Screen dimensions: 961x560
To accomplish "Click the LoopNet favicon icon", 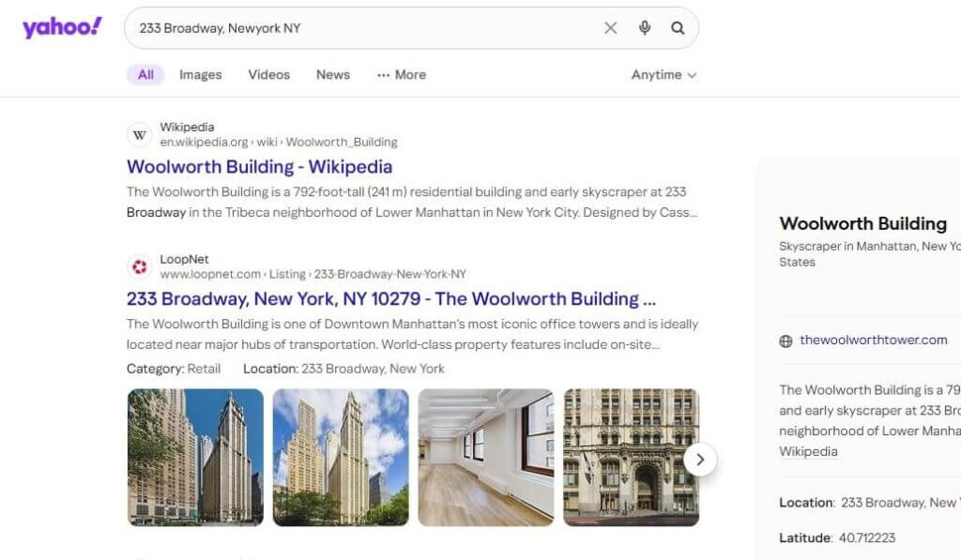I will [x=139, y=266].
